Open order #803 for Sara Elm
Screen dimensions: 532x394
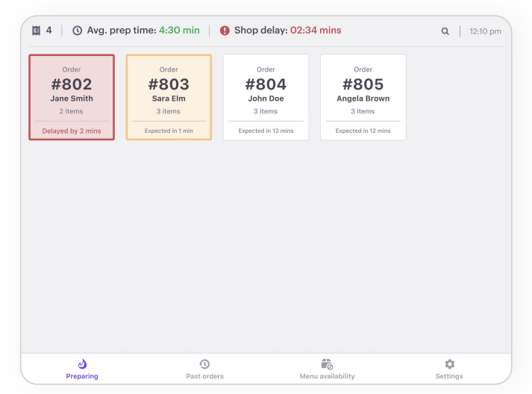point(169,97)
